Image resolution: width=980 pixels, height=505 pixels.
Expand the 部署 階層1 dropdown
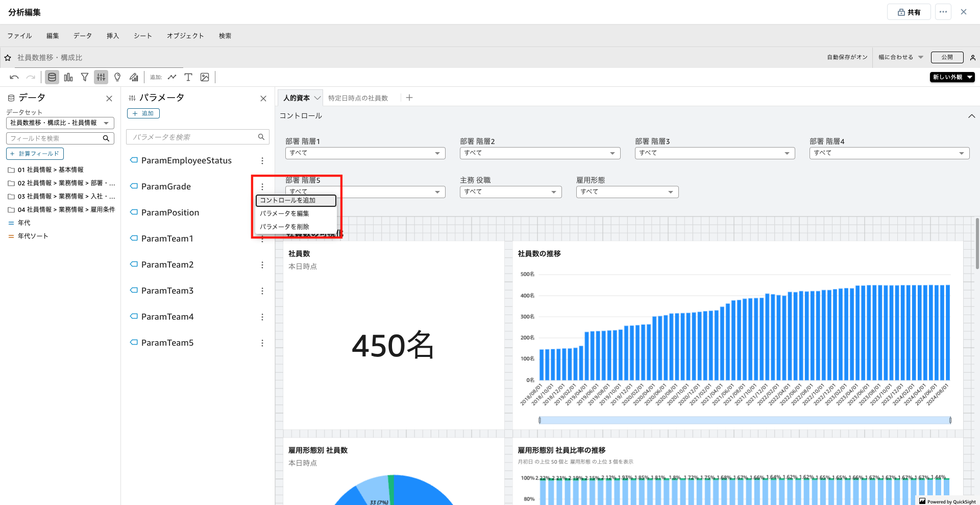pyautogui.click(x=365, y=153)
